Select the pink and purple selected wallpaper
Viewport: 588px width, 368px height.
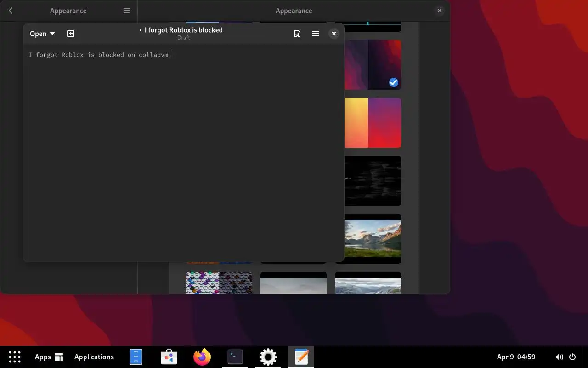(x=373, y=65)
